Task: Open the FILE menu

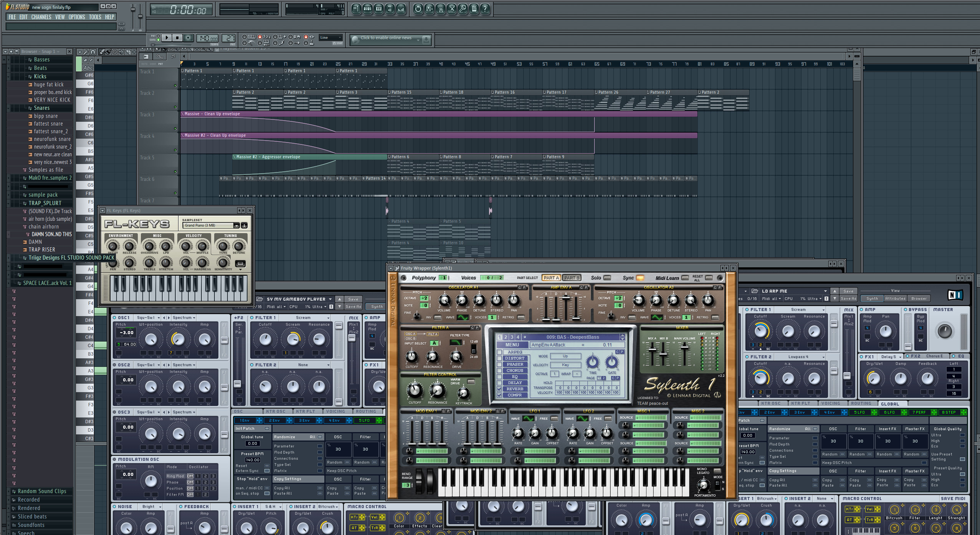Action: click(12, 17)
